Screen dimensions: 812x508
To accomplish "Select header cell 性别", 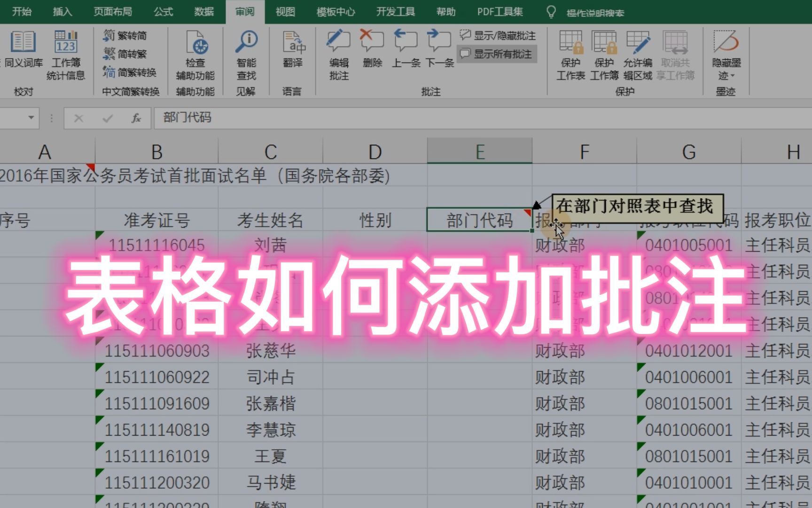I will tap(375, 220).
